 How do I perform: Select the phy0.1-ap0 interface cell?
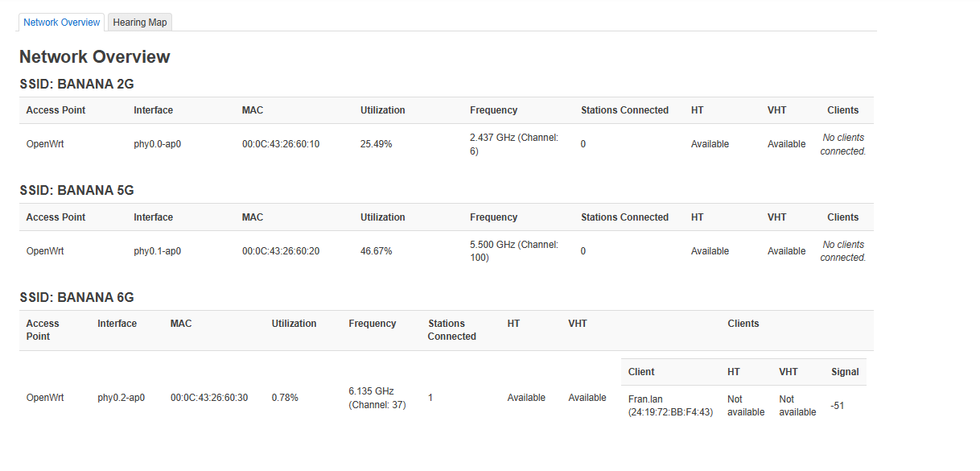[157, 251]
